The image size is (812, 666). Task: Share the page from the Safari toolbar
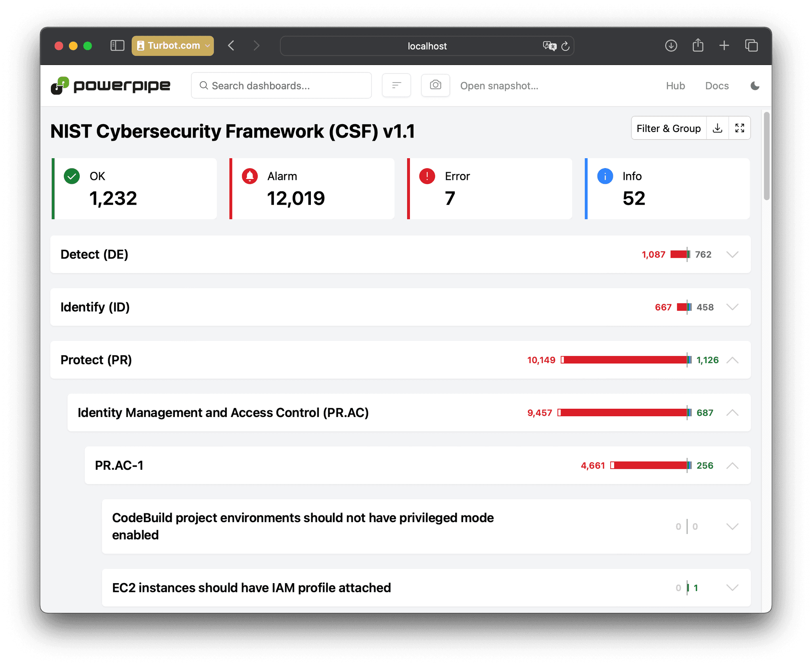pyautogui.click(x=698, y=46)
